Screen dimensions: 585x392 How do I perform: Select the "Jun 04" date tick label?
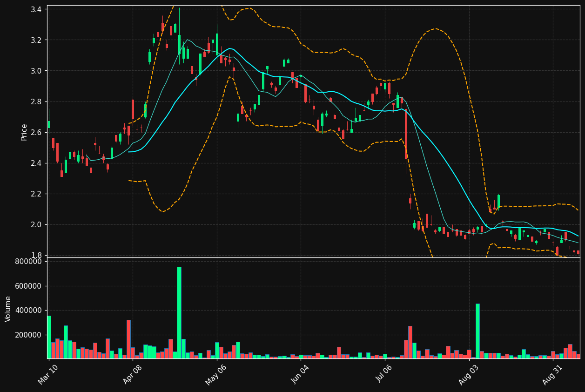point(300,375)
